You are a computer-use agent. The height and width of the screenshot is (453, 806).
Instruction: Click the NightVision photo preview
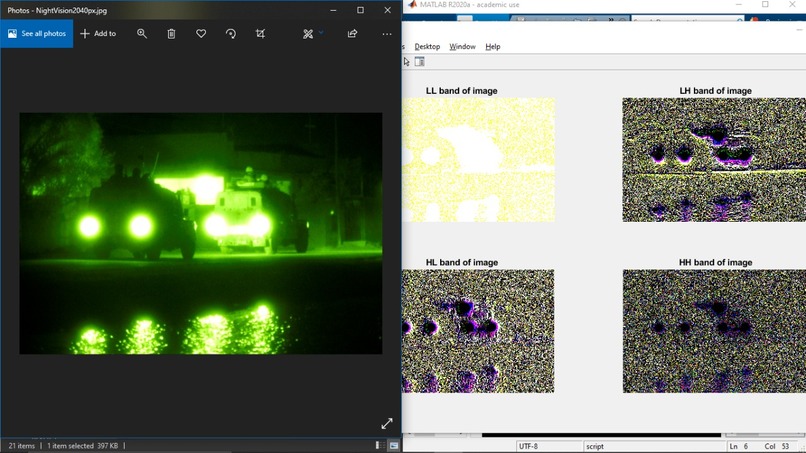pos(201,233)
